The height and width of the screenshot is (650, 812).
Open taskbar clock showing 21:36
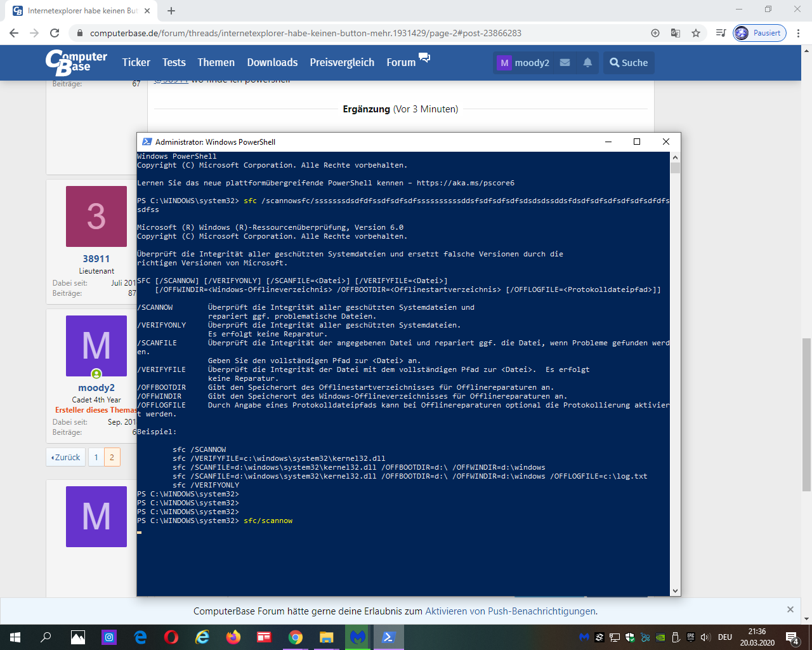coord(757,637)
